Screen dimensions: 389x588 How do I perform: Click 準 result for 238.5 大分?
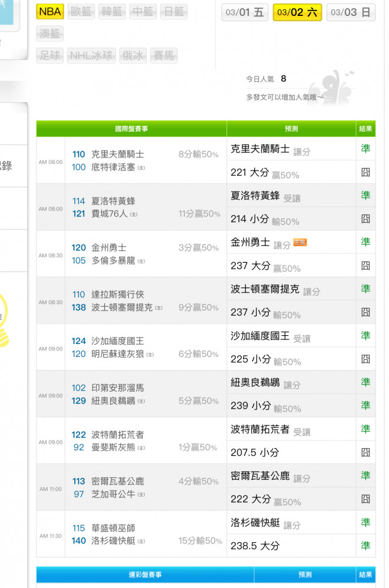click(x=365, y=546)
